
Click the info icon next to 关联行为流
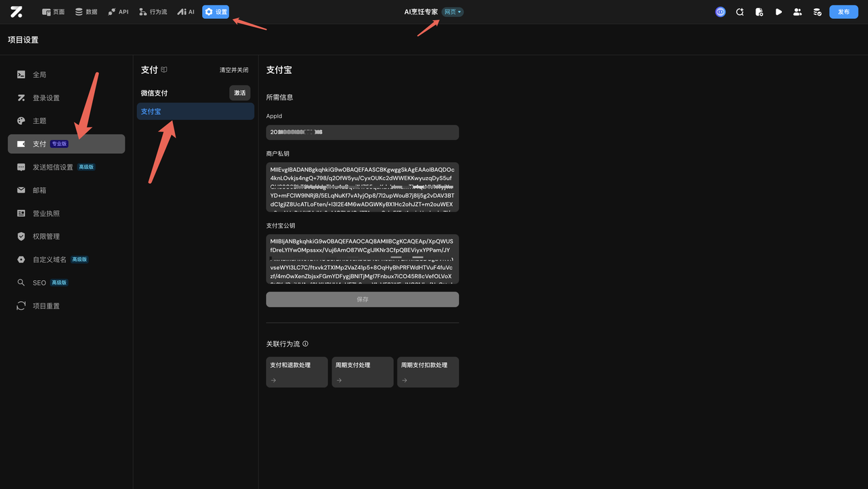coord(306,344)
